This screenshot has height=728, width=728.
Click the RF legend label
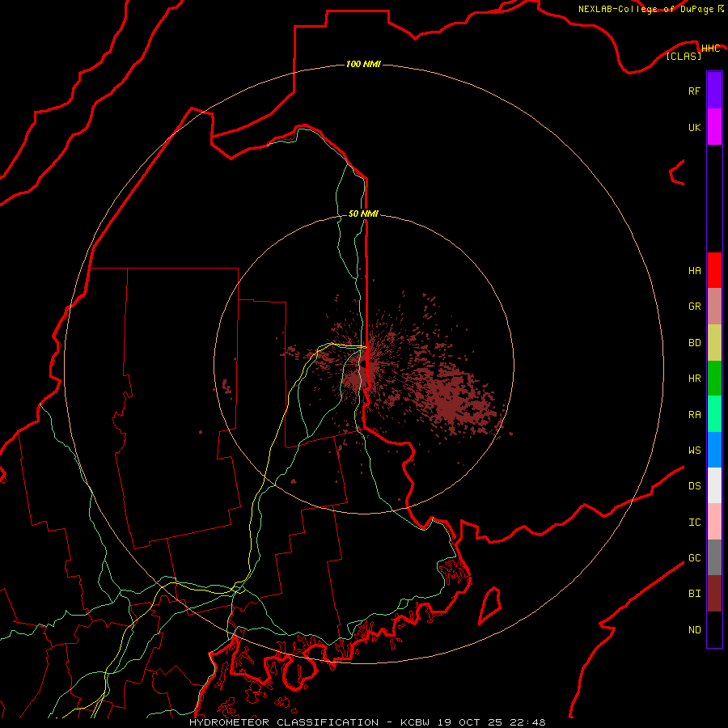point(694,91)
